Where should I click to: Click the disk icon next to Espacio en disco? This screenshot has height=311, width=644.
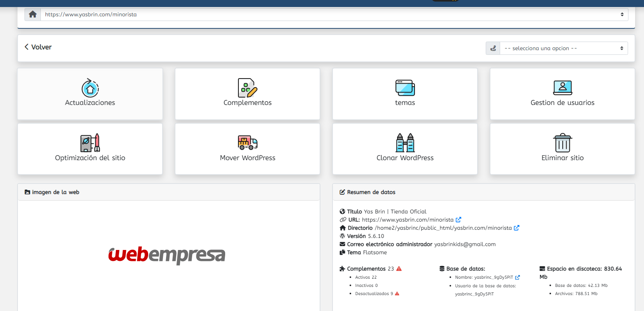point(542,269)
